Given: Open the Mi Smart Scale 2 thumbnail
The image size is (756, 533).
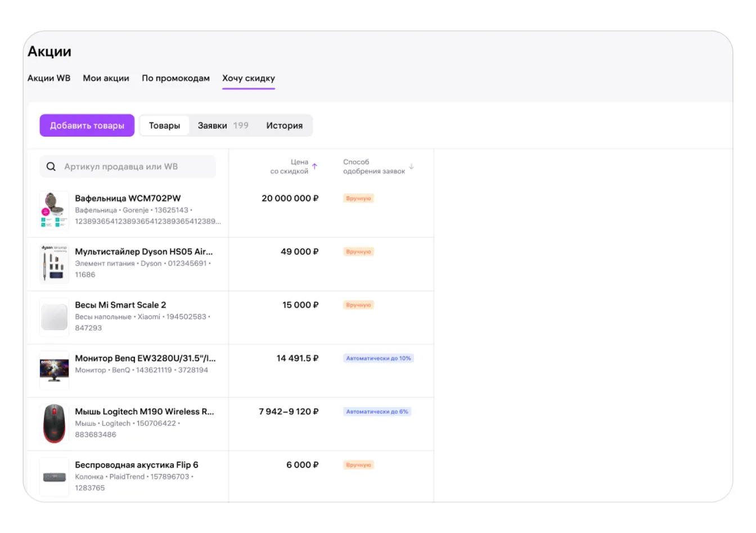Looking at the screenshot, I should point(54,317).
